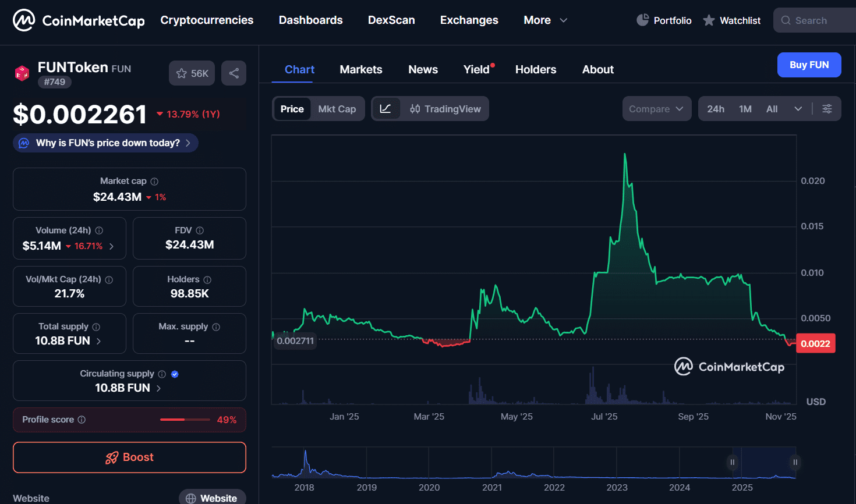Click the Search input field

pyautogui.click(x=815, y=20)
